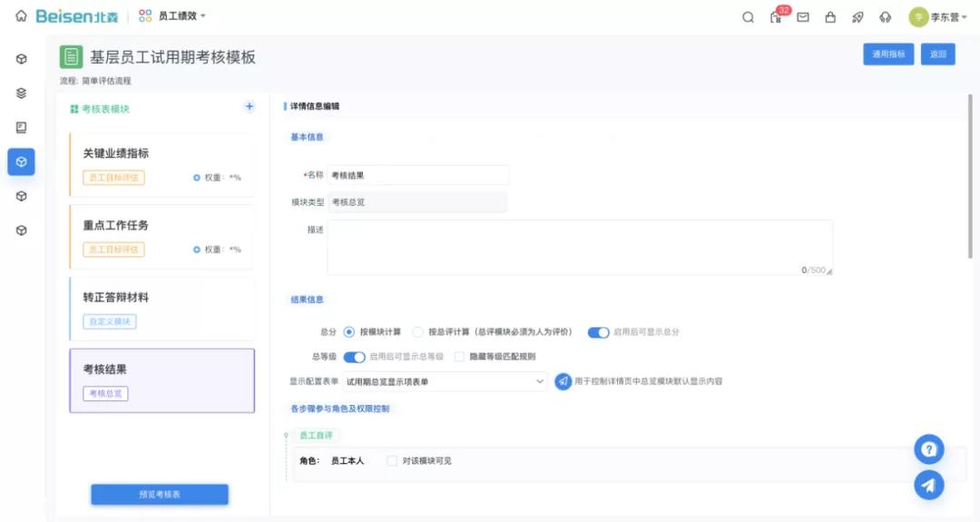Click the search magnifier icon in header
The width and height of the screenshot is (980, 522).
(748, 16)
